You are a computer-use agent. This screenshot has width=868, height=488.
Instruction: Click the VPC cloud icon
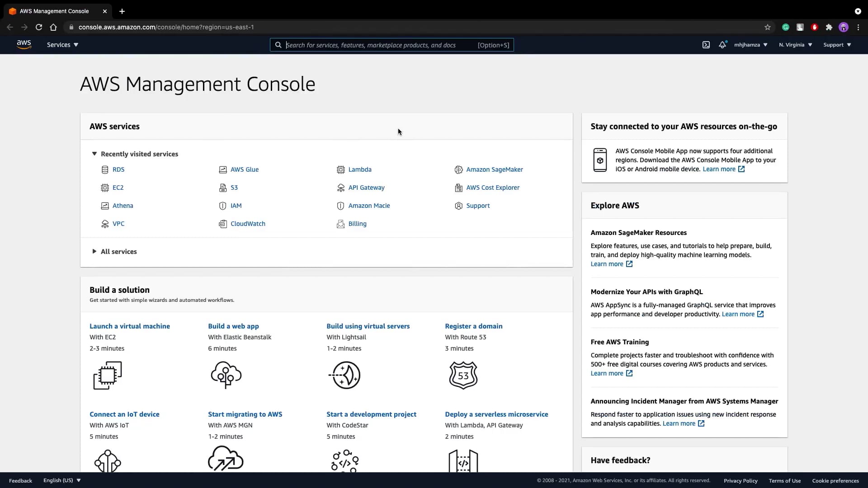click(x=105, y=224)
